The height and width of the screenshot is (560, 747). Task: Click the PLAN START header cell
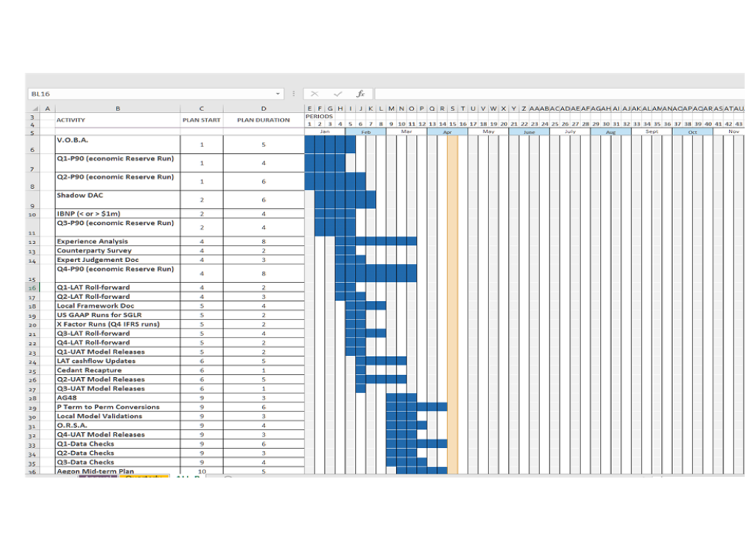click(202, 120)
